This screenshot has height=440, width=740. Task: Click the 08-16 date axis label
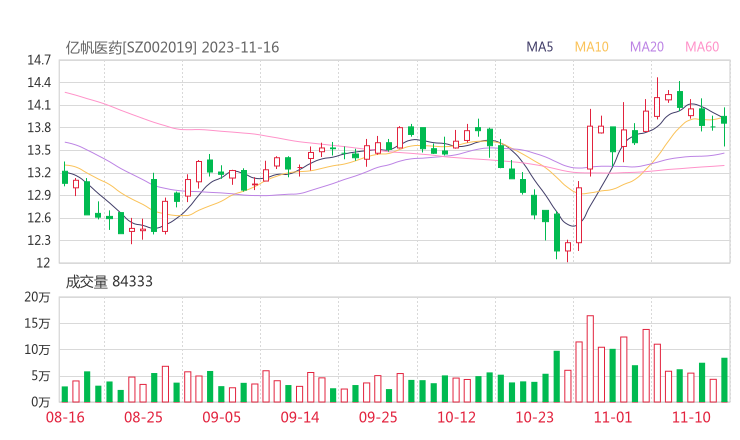pos(65,417)
